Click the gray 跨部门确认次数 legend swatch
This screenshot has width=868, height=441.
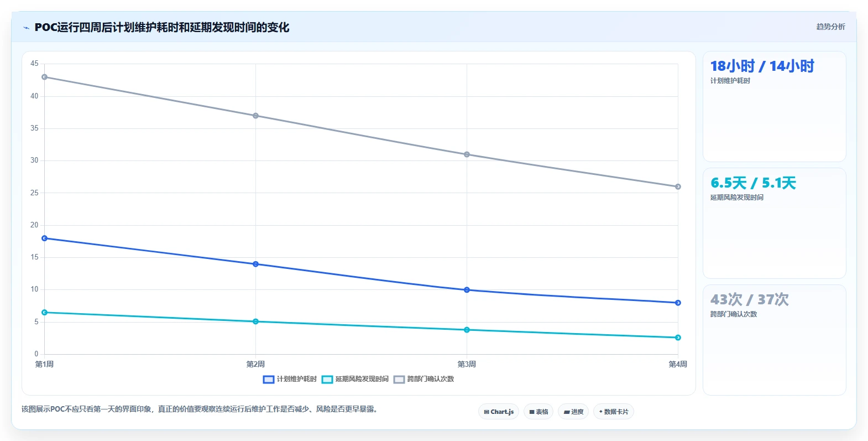pyautogui.click(x=399, y=379)
